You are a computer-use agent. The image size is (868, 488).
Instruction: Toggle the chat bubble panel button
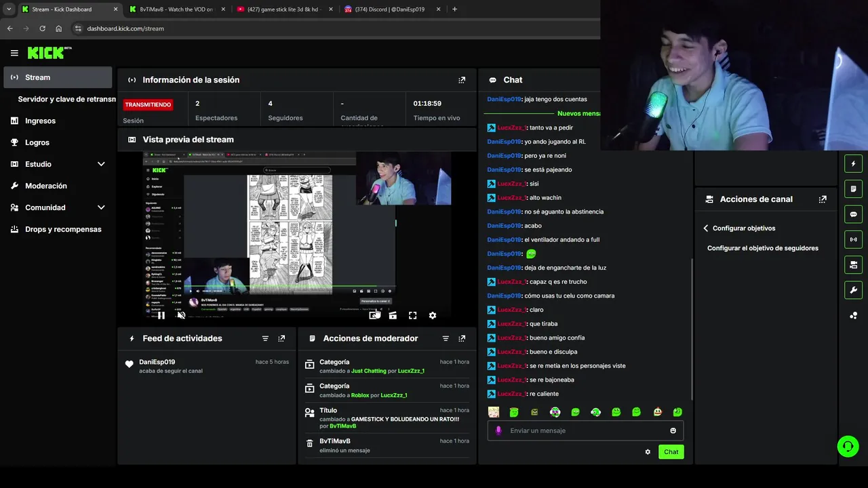pyautogui.click(x=853, y=214)
